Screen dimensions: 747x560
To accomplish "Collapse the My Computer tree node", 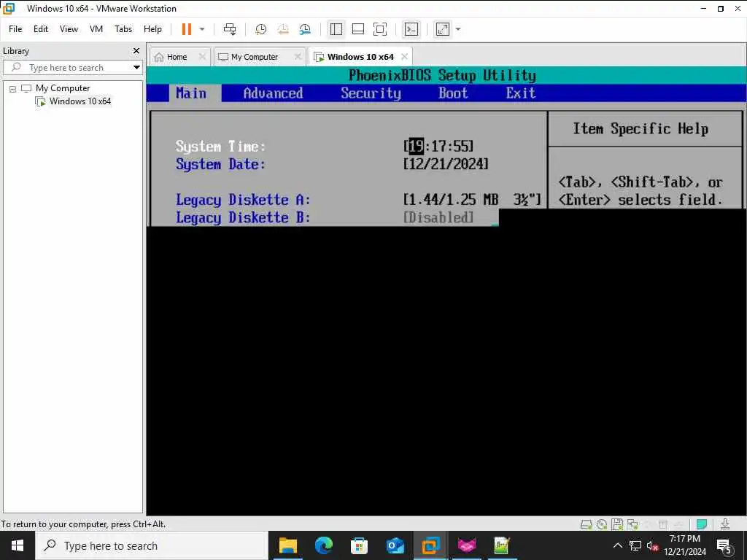I will point(13,88).
